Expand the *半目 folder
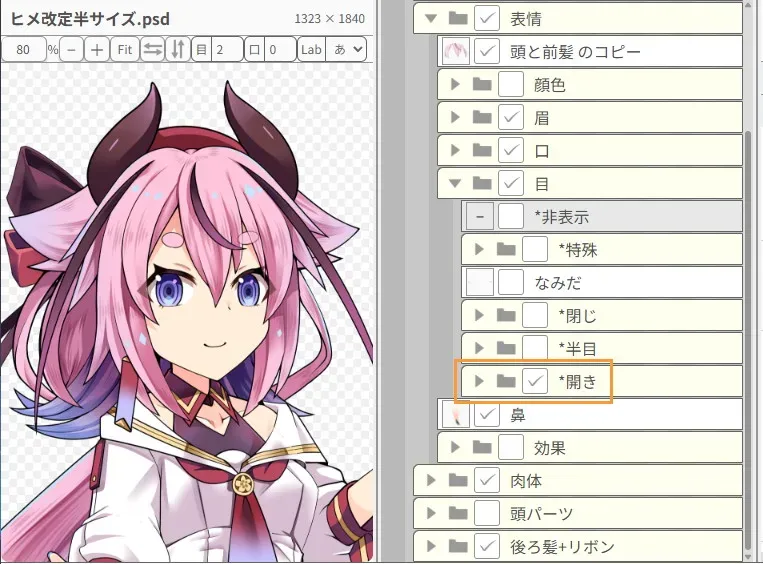This screenshot has width=763, height=564. (x=479, y=348)
